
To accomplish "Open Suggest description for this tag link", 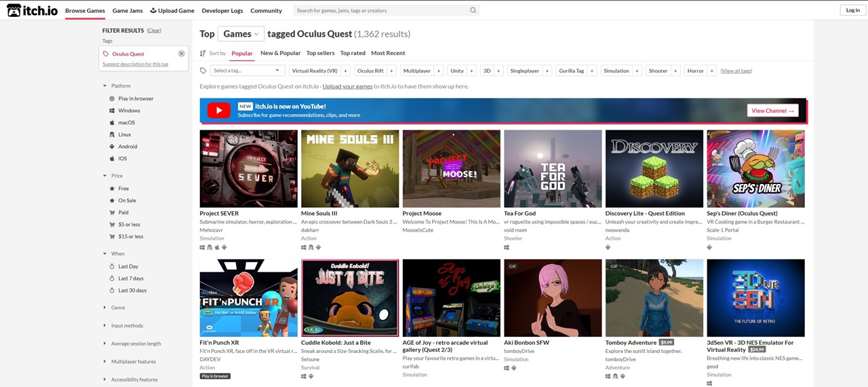I will 136,64.
